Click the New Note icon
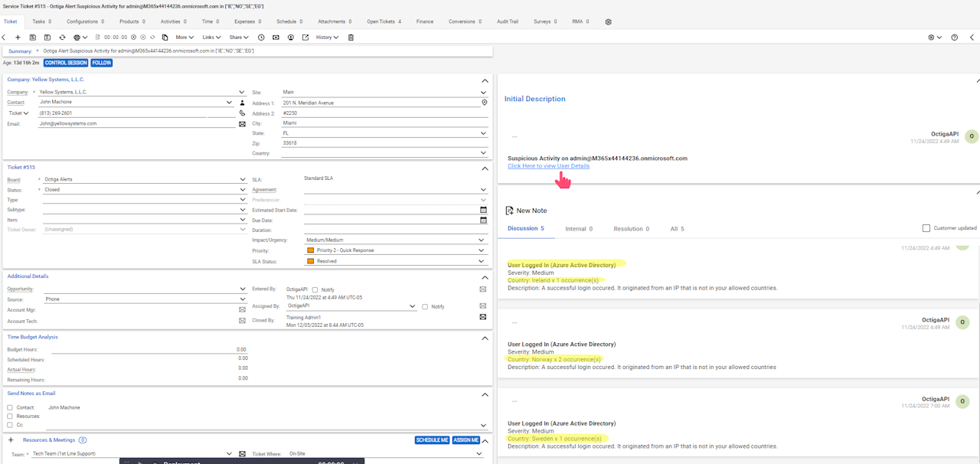The height and width of the screenshot is (464, 980). (x=510, y=211)
